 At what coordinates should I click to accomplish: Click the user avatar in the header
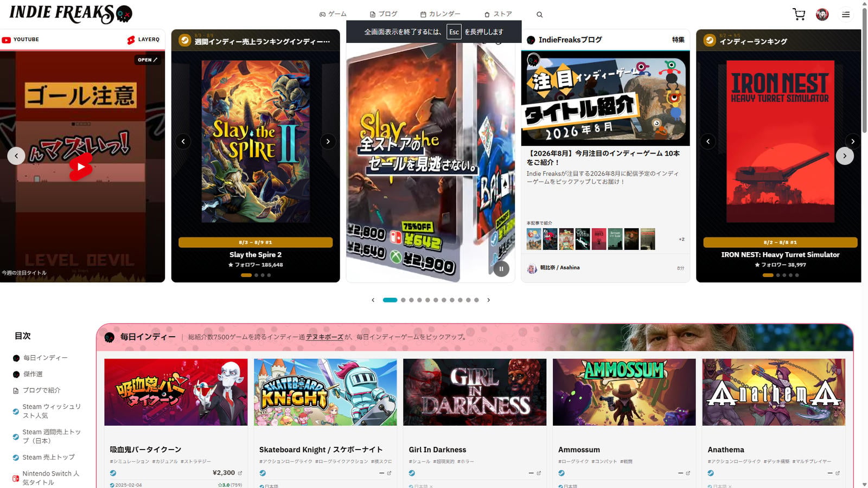[x=822, y=15]
